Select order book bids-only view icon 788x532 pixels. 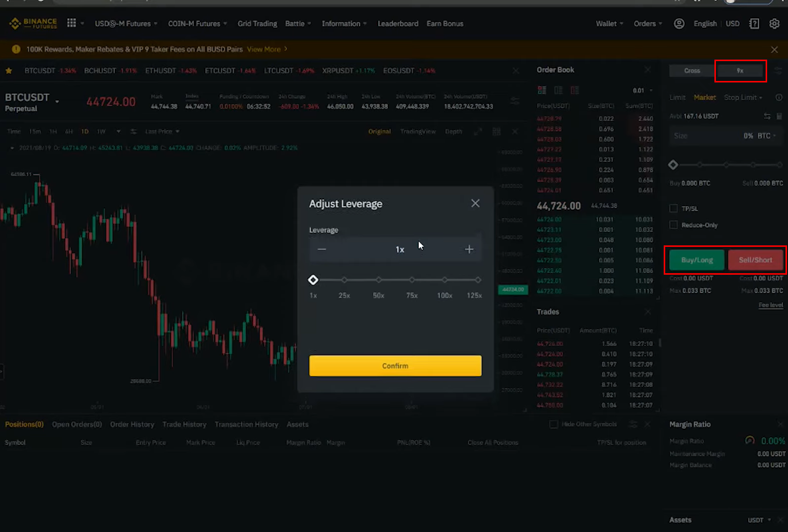[558, 90]
